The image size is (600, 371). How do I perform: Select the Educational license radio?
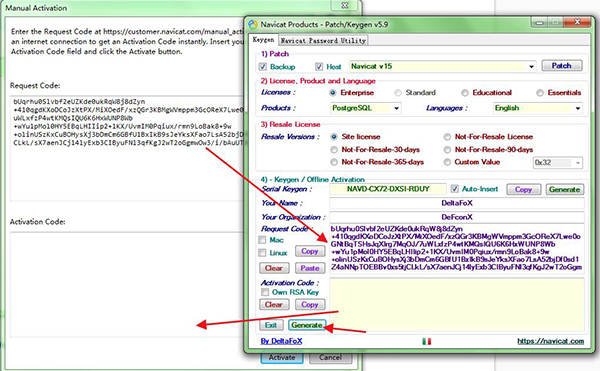[x=465, y=93]
